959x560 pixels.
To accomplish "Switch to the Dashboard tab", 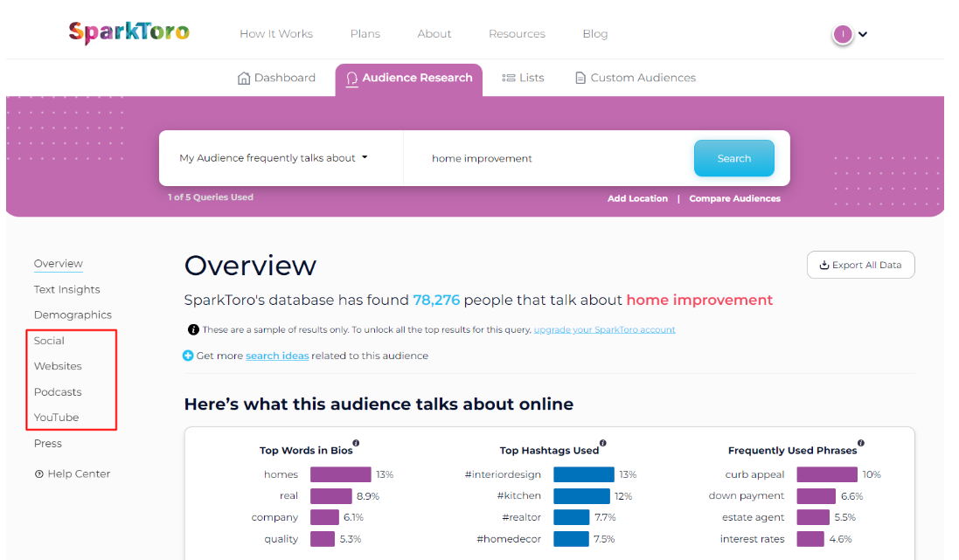I will [276, 78].
